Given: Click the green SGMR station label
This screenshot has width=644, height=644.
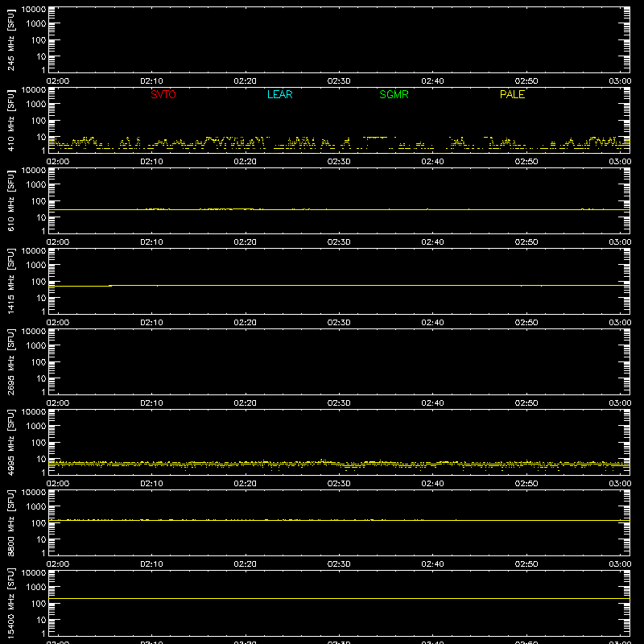Looking at the screenshot, I should pyautogui.click(x=394, y=94).
